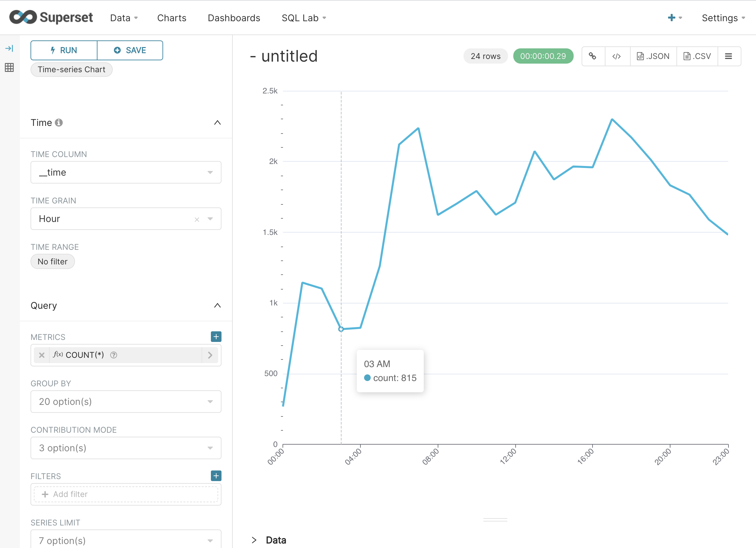The height and width of the screenshot is (548, 756).
Task: Collapse the data panel using the sidebar arrow icon
Action: (x=9, y=48)
